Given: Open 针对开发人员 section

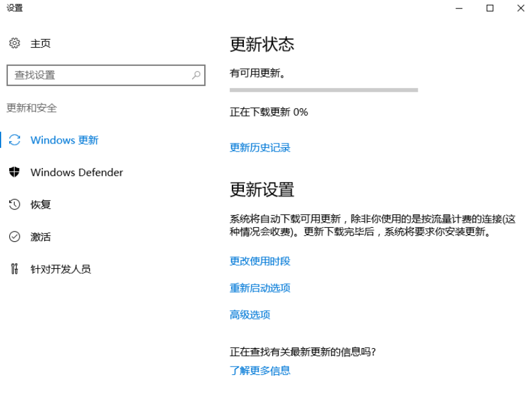Looking at the screenshot, I should pyautogui.click(x=61, y=269).
